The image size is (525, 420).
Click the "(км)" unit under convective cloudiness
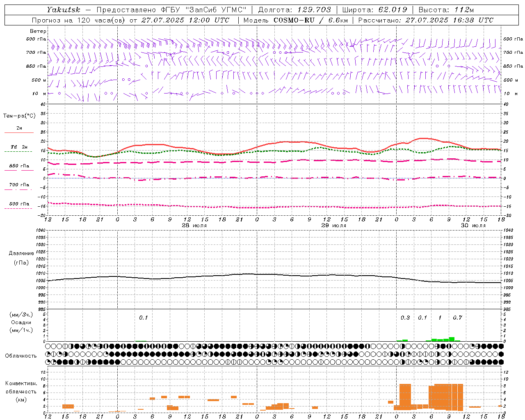pyautogui.click(x=21, y=399)
